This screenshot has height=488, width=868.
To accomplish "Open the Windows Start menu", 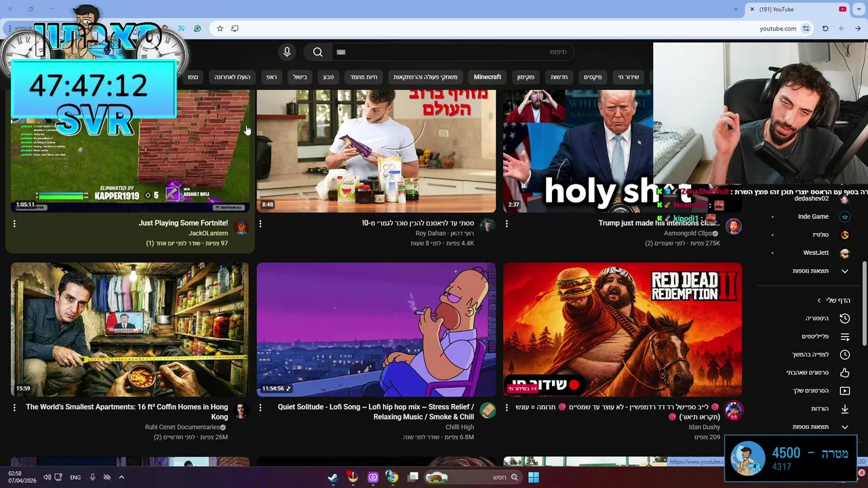I will 534,477.
